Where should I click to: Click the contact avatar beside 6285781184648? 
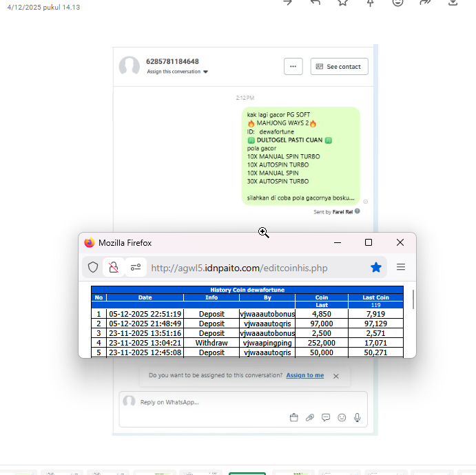[130, 65]
